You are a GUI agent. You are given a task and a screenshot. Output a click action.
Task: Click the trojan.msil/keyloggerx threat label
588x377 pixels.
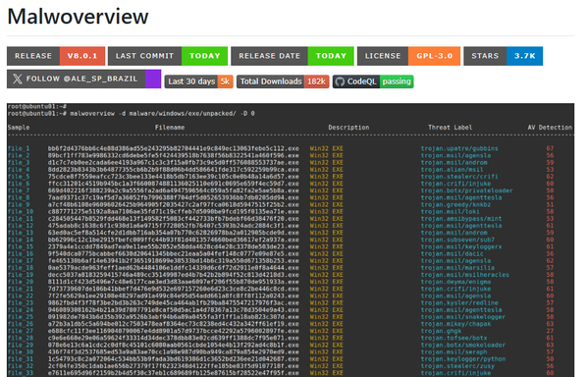(x=461, y=246)
